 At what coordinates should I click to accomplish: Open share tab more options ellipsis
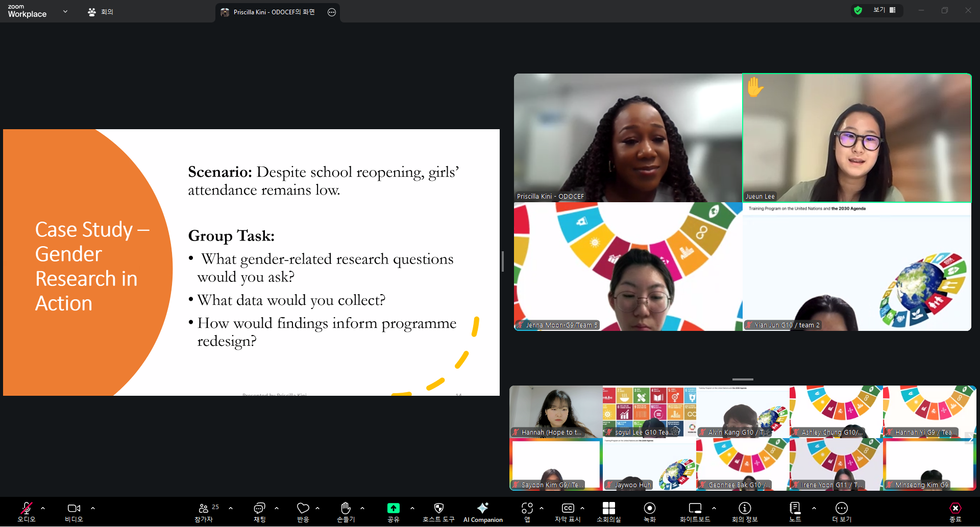coord(332,12)
